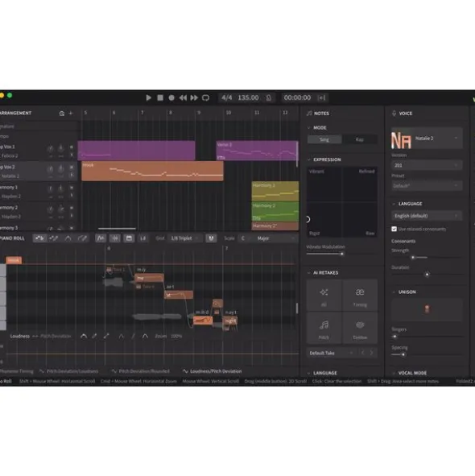
Task: Select Sing mode in Notes panel
Action: click(324, 139)
